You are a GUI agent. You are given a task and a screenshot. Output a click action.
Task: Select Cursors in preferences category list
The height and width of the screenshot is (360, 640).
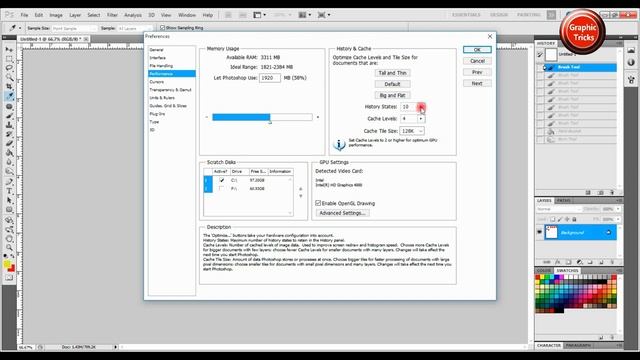[x=157, y=82]
